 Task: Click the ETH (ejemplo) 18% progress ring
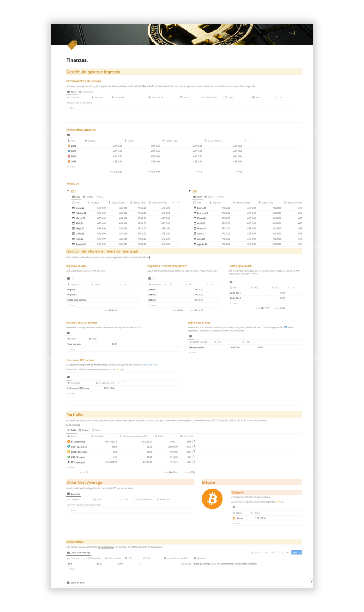point(194,462)
